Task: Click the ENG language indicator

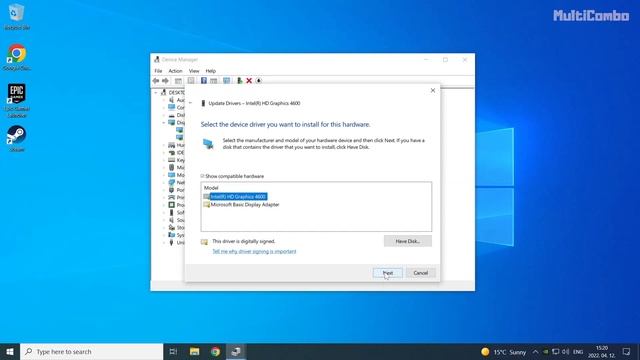Action: [578, 352]
